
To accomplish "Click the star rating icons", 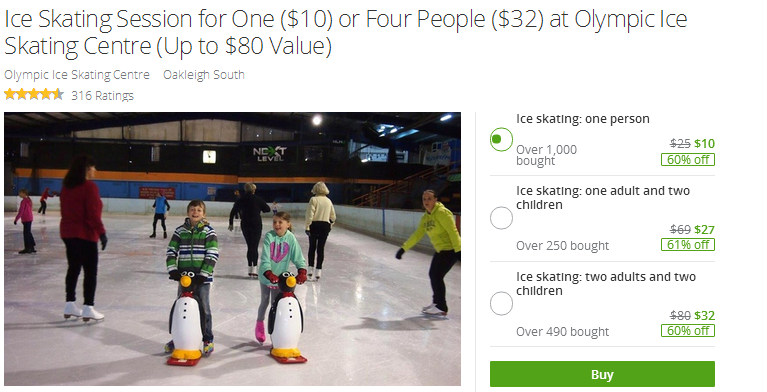I will coord(34,94).
